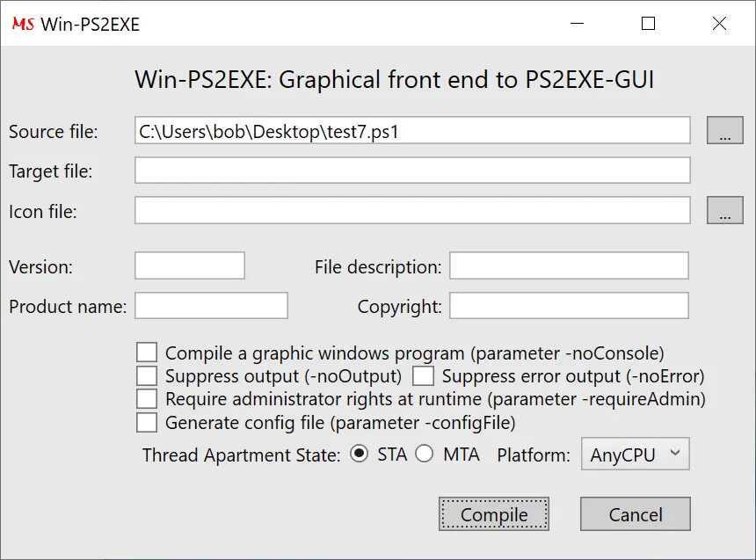Check Suppress output (-noOutput)
Viewport: 756px width, 560px height.
tap(147, 375)
